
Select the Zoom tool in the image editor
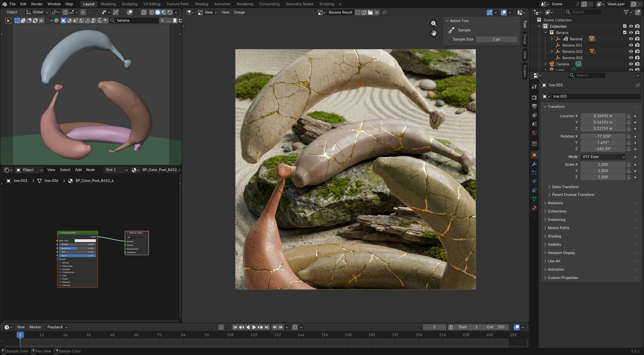[x=434, y=23]
